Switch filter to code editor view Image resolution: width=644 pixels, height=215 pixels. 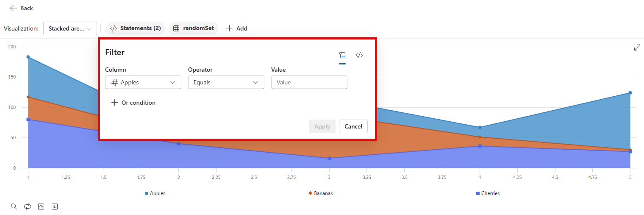point(359,55)
